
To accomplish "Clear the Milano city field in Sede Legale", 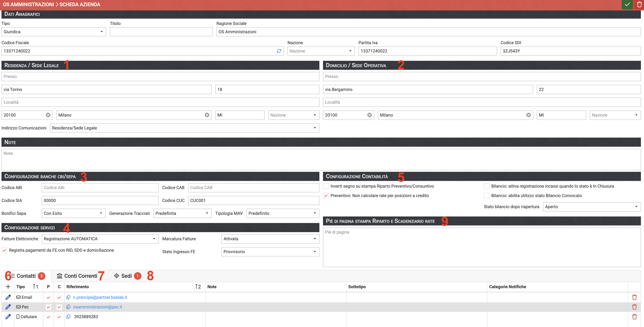I will coord(207,115).
